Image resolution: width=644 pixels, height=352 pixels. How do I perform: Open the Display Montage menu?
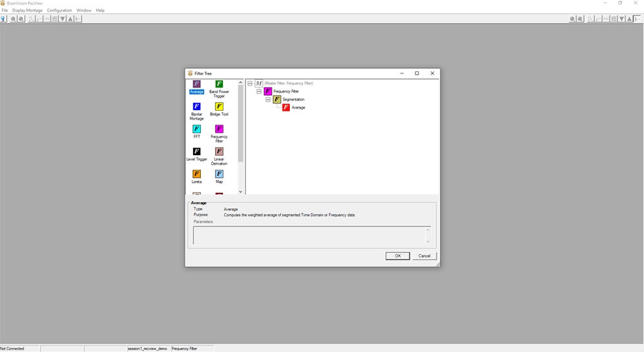pos(27,10)
